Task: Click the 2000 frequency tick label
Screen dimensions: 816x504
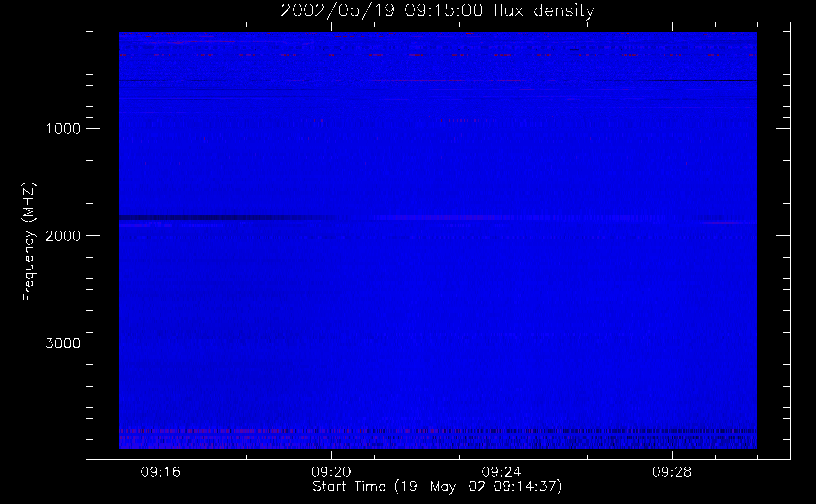Action: [63, 236]
